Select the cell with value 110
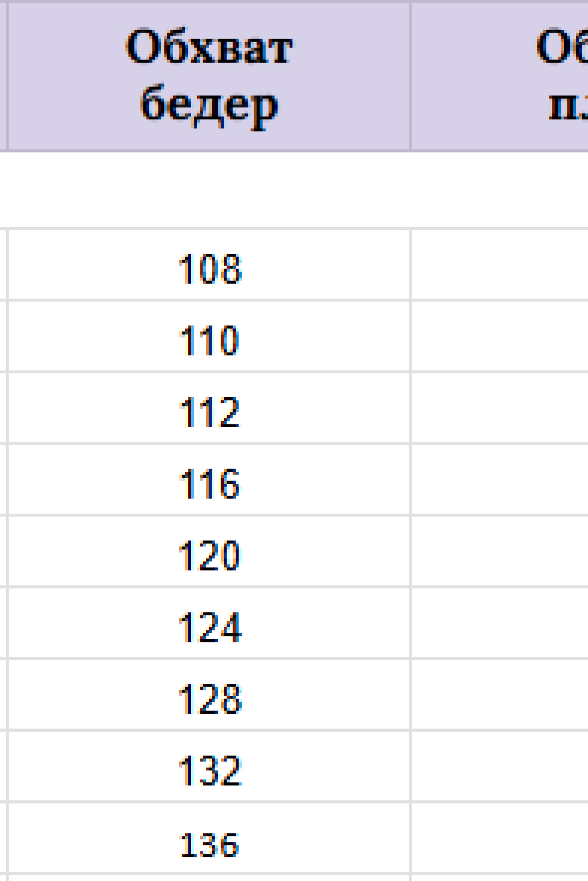Image resolution: width=588 pixels, height=881 pixels. [x=209, y=336]
